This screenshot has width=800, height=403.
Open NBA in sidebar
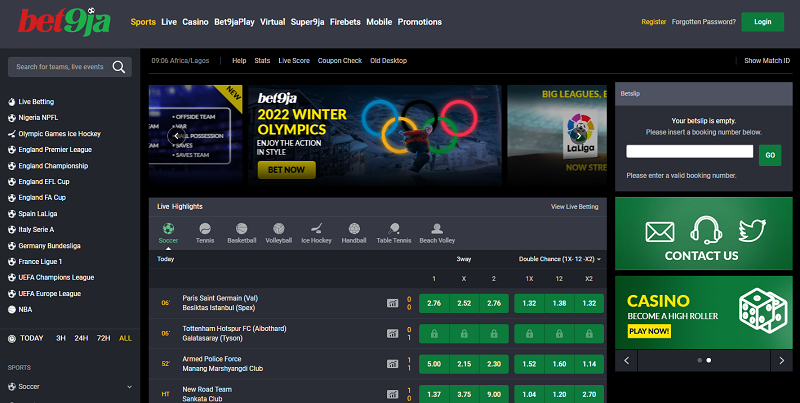pos(25,310)
